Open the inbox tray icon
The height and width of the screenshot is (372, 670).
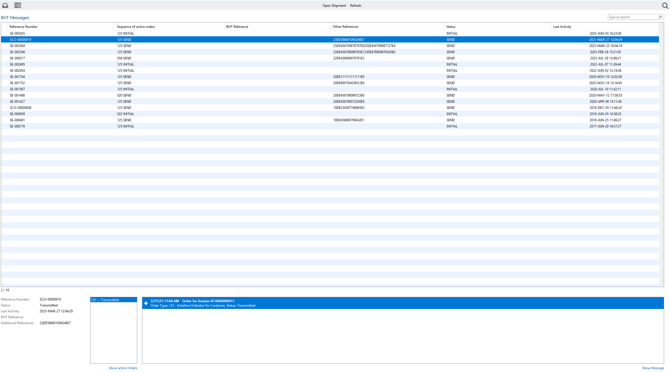coord(6,6)
